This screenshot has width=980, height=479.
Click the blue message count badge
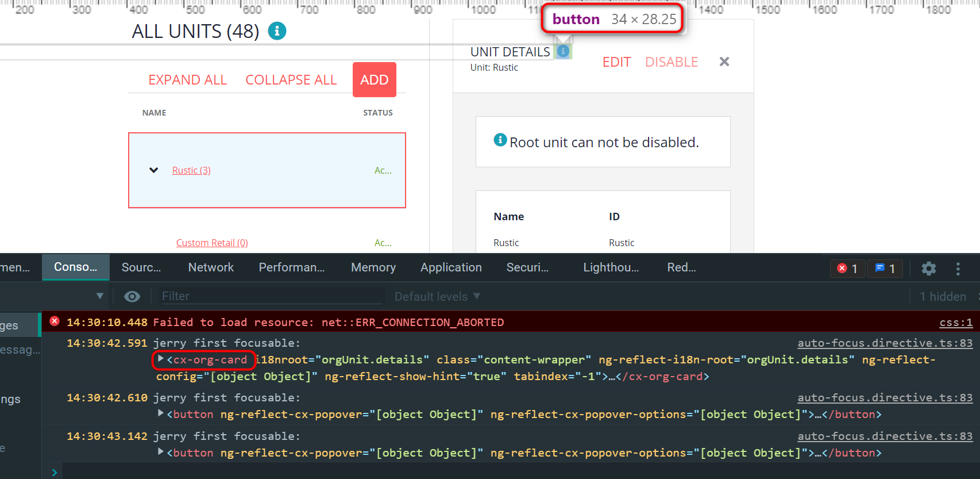click(x=885, y=269)
